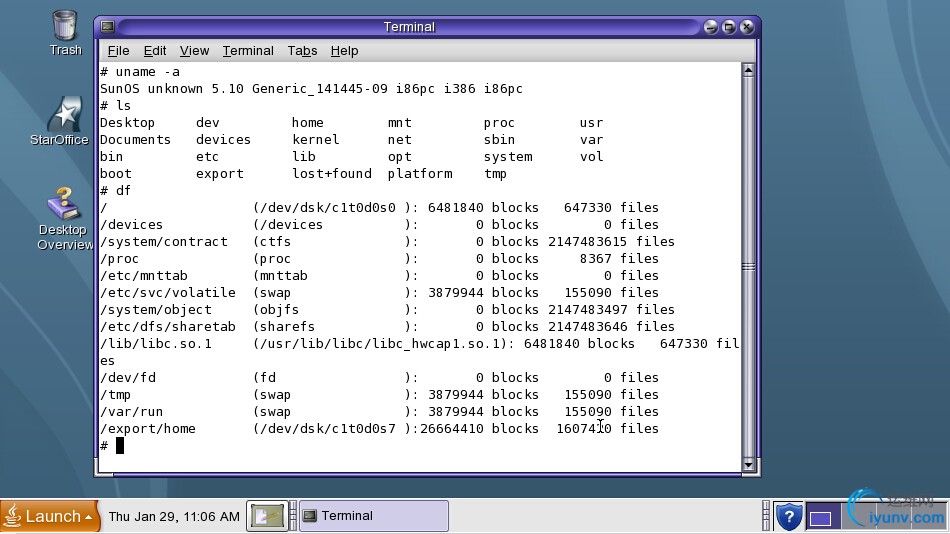This screenshot has width=950, height=534.
Task: Click 'home' in the ls listing
Action: pos(307,122)
